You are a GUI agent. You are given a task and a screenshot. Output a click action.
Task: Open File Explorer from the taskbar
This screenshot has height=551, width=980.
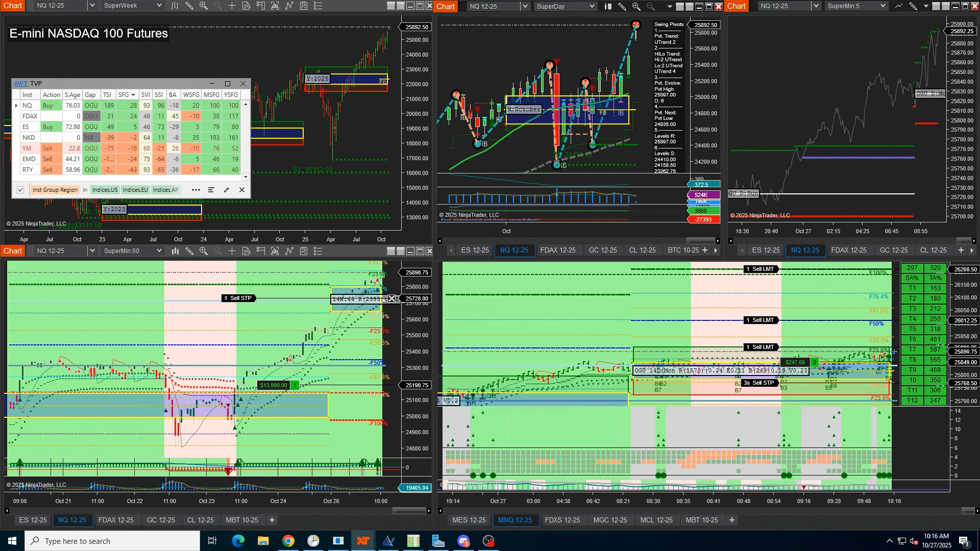(x=263, y=541)
